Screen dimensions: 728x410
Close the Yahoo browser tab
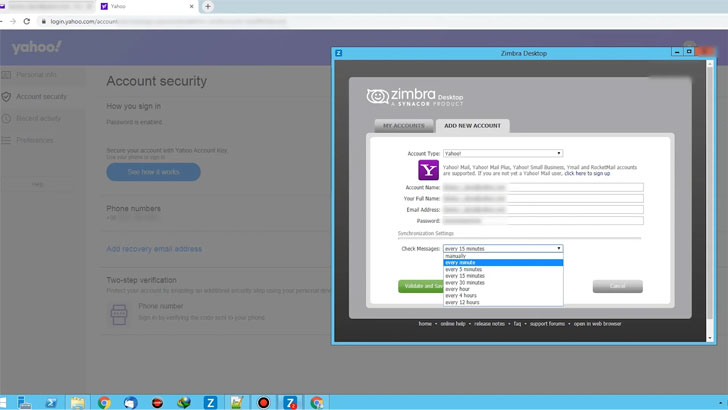(191, 7)
